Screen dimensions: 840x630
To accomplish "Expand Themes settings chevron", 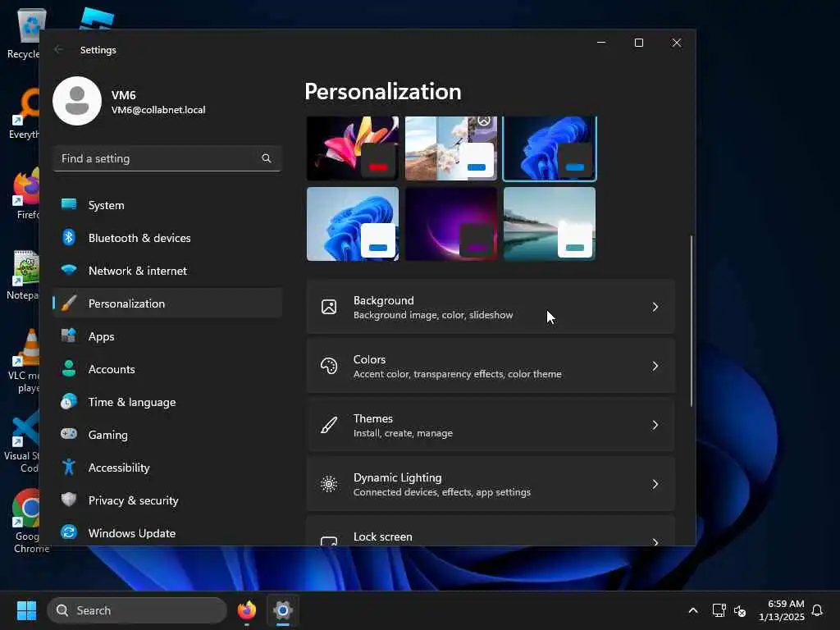I will pyautogui.click(x=655, y=425).
